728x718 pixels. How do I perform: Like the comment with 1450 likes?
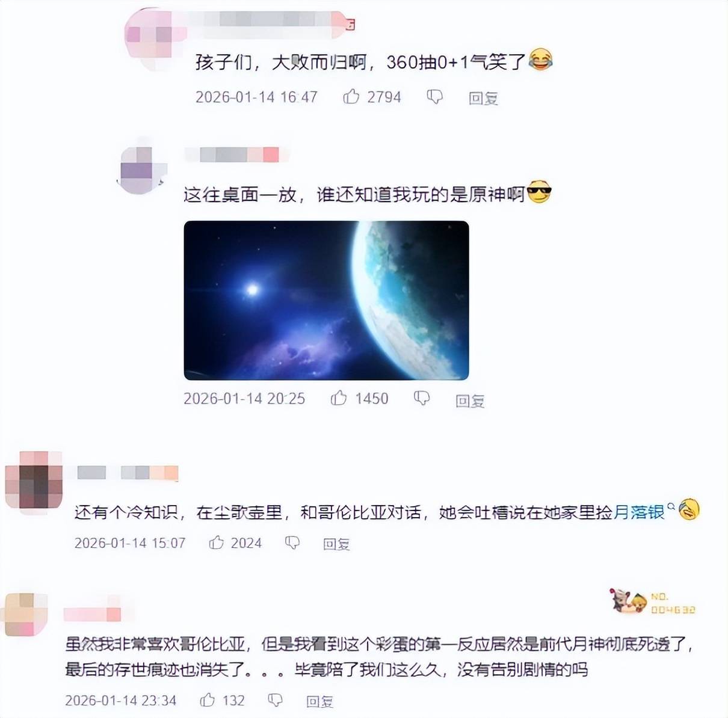(339, 398)
